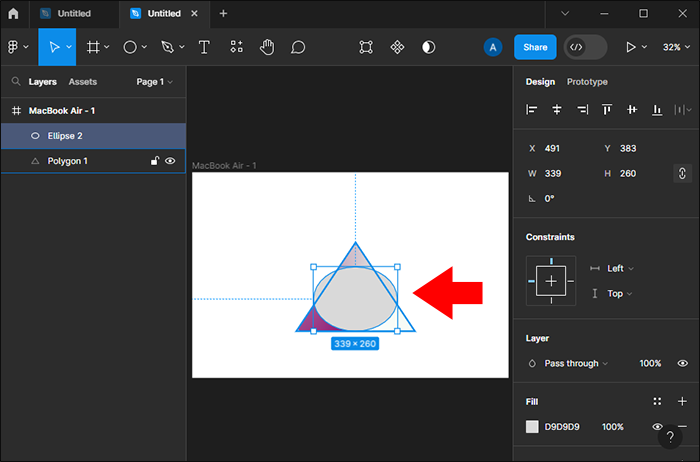
Task: Toggle visibility of Polygon 1 layer
Action: pos(170,161)
